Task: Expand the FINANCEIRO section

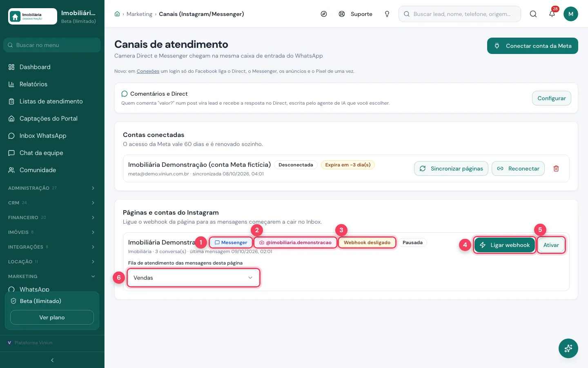Action: 52,218
